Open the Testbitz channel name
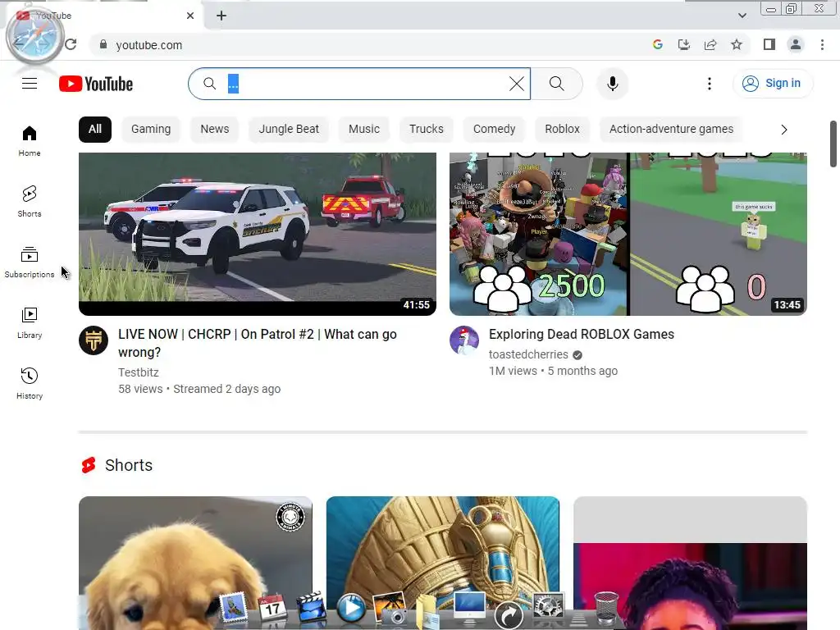The height and width of the screenshot is (630, 840). click(x=138, y=372)
